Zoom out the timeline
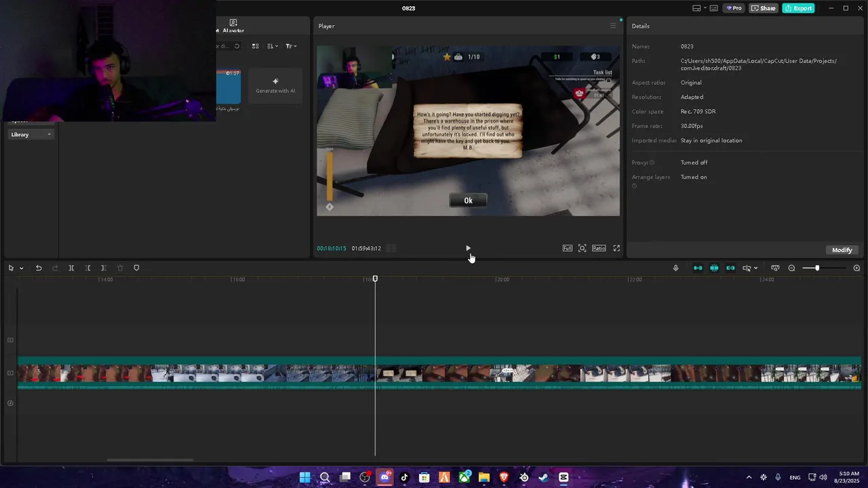Screen dimensions: 868x488 click(791, 268)
